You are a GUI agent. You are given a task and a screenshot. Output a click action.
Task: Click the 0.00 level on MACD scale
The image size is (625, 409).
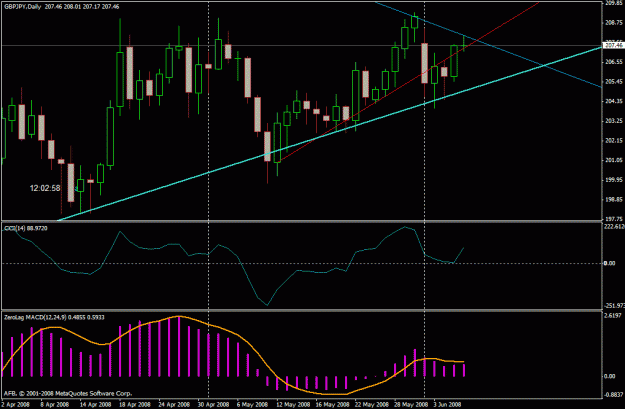tap(609, 376)
